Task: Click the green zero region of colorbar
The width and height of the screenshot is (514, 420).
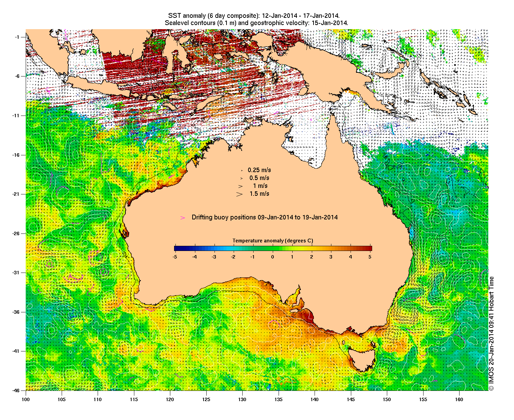Action: (x=273, y=249)
